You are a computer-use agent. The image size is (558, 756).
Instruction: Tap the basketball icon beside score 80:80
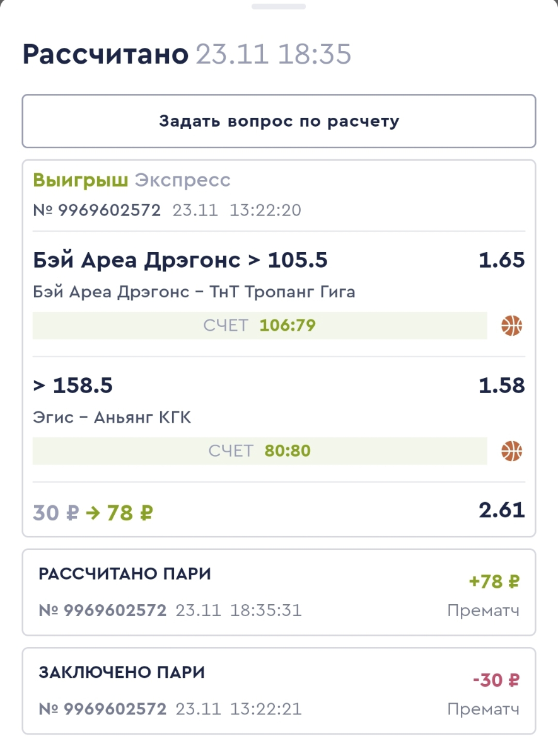click(512, 451)
